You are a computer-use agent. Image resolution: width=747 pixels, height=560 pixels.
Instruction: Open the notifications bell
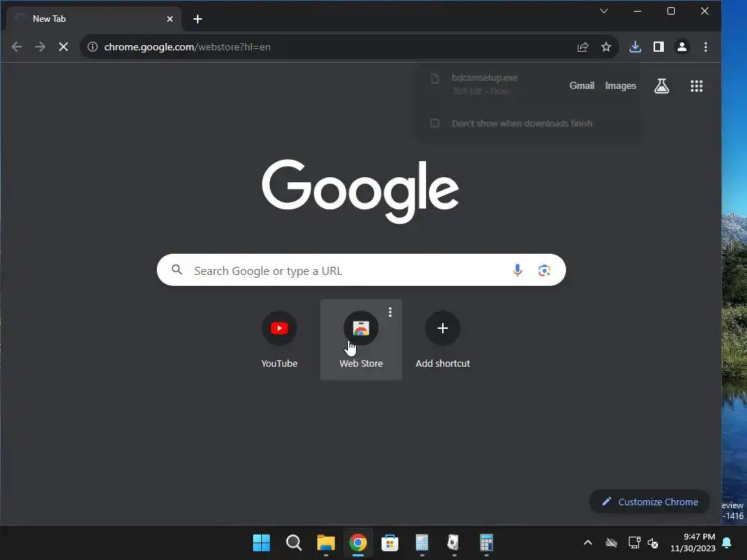(x=727, y=542)
